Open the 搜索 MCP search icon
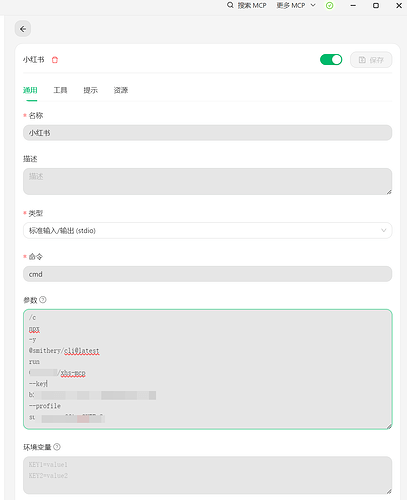The width and height of the screenshot is (407, 500). pyautogui.click(x=230, y=5)
